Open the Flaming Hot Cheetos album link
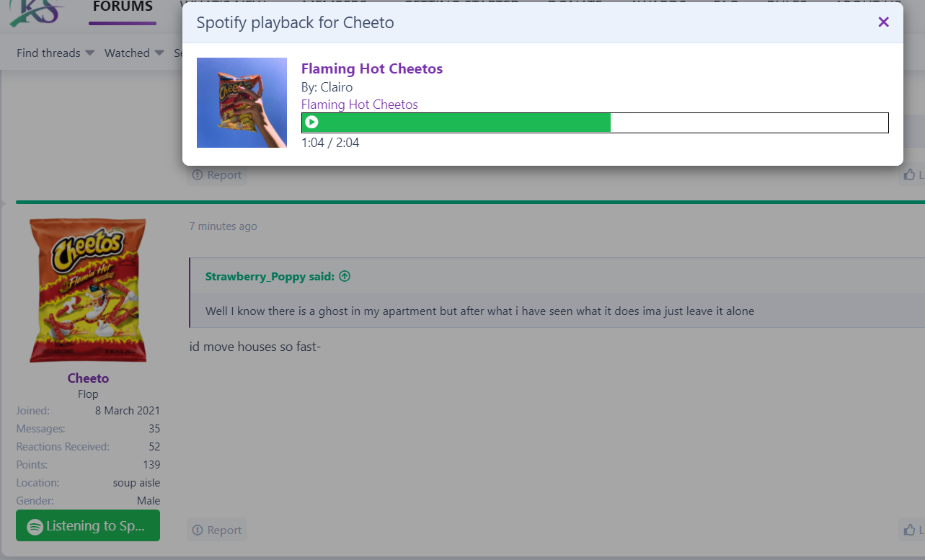The image size is (925, 560). tap(360, 105)
